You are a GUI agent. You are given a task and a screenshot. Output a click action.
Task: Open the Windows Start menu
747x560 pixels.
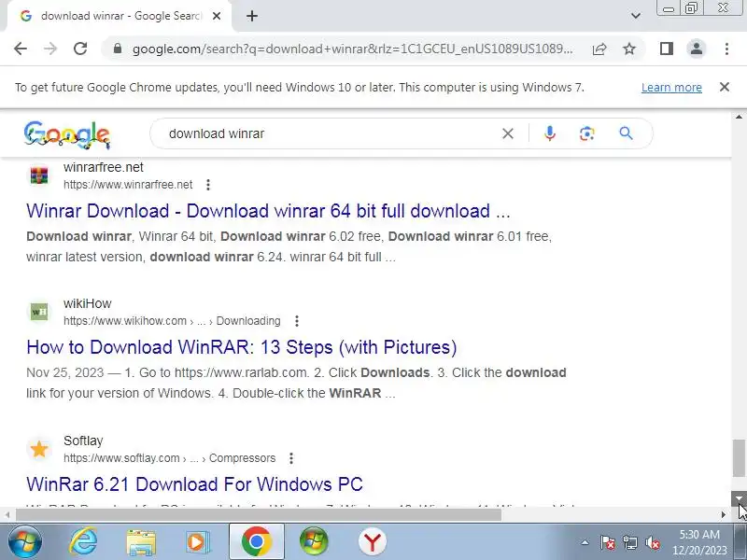(24, 542)
